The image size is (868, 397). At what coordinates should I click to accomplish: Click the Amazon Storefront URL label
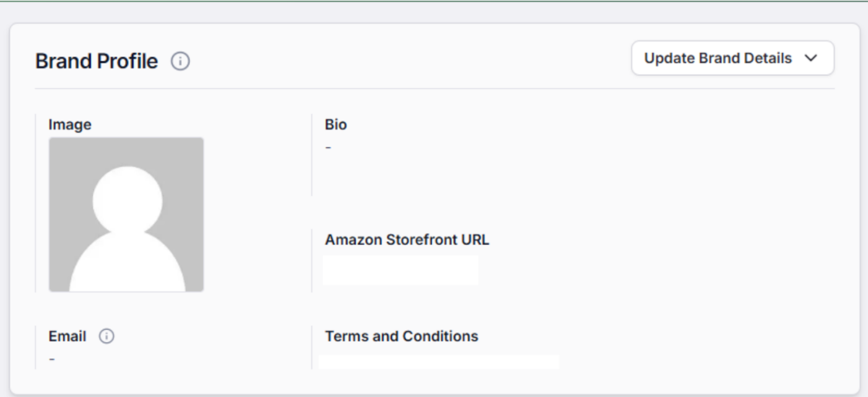coord(407,241)
